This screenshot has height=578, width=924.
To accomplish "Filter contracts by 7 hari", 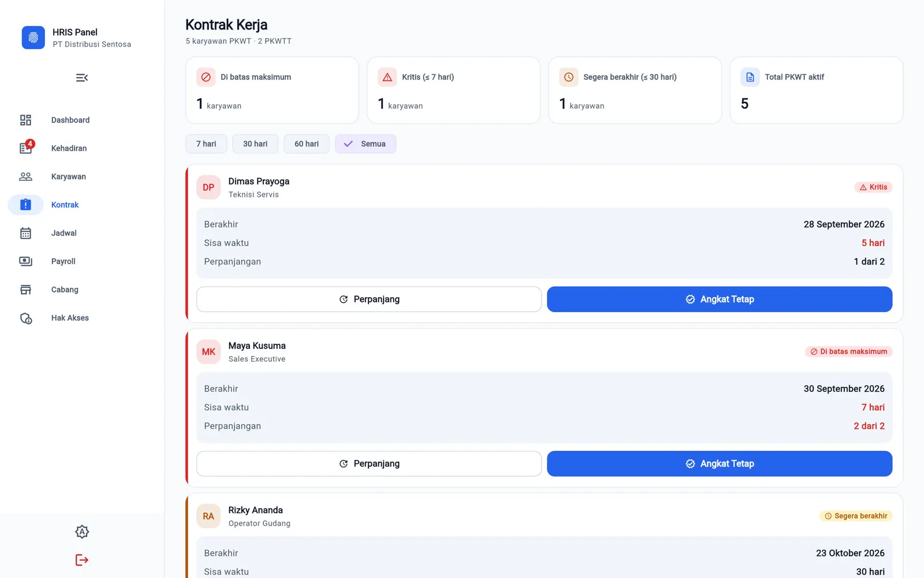I will click(x=206, y=144).
